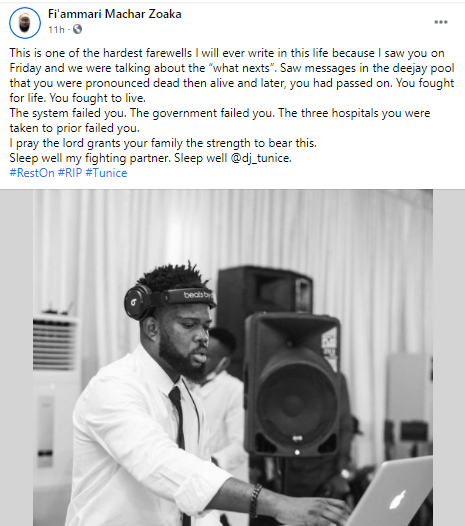Click the DJ's black tie in photo
This screenshot has width=465, height=526.
click(178, 436)
